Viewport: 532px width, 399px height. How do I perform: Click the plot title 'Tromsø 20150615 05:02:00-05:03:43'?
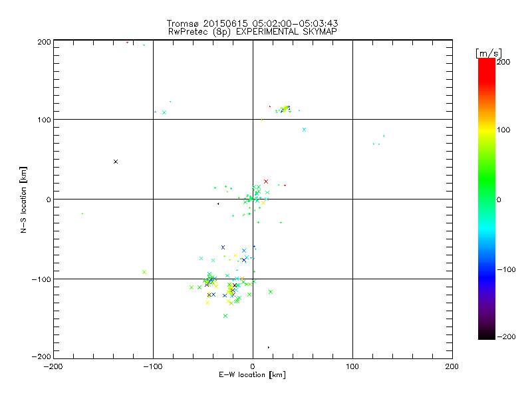(252, 23)
